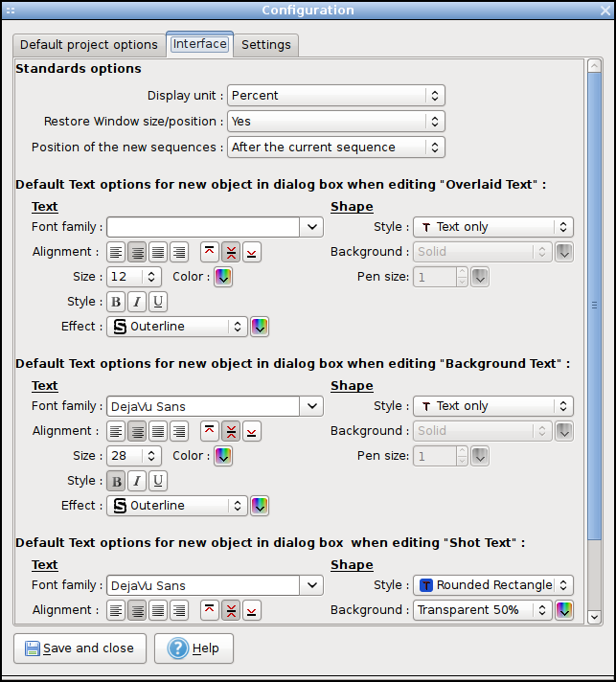The width and height of the screenshot is (616, 682).
Task: Align left in Shot Text section
Action: (x=116, y=611)
